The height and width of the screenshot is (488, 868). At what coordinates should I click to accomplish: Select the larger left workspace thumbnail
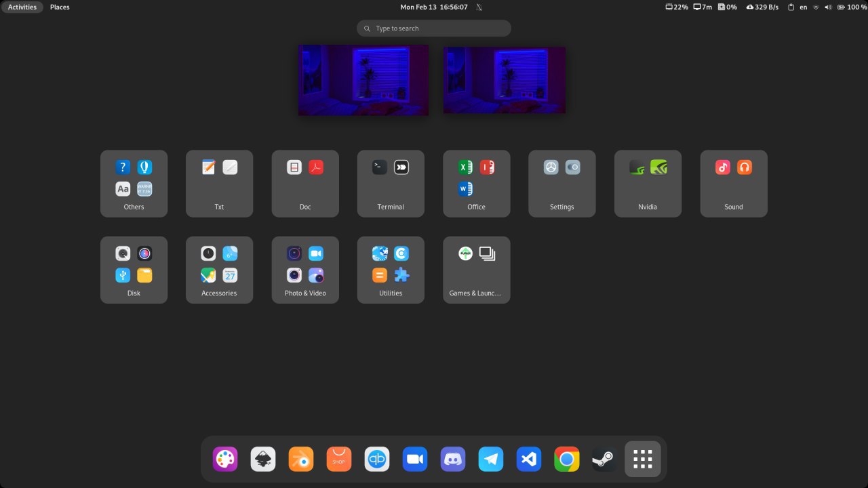[x=363, y=80]
